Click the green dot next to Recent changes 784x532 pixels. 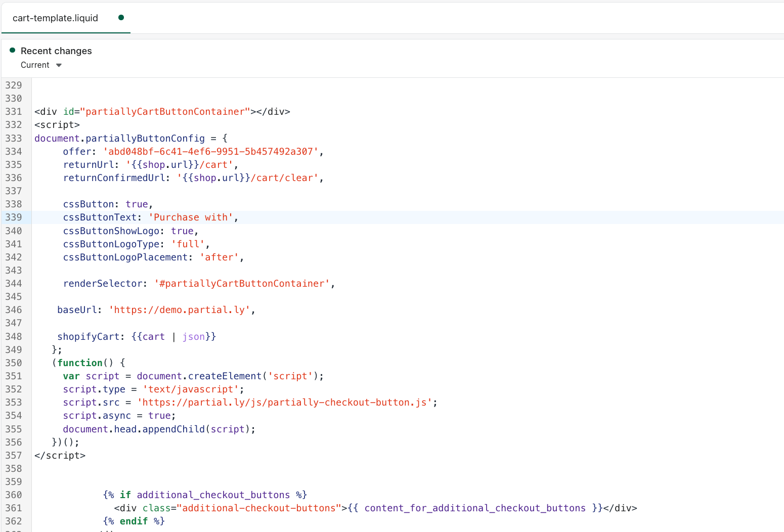[x=12, y=51]
